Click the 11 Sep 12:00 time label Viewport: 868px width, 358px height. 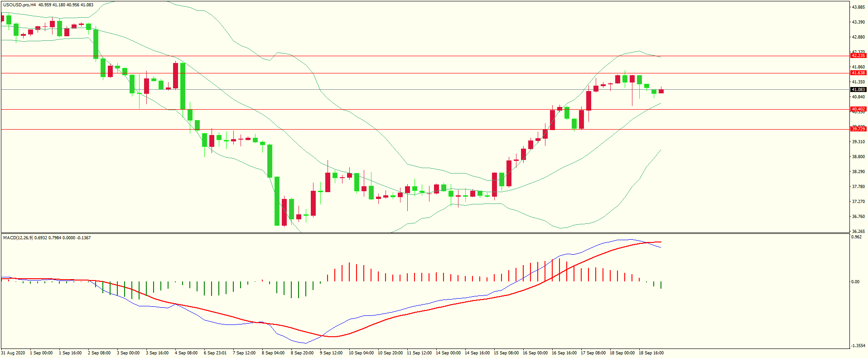(419, 353)
